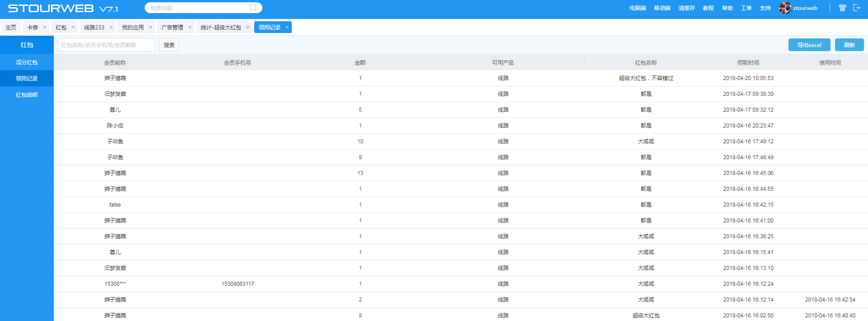Click the shirt theme icon
Screen dimensions: 868x321
tap(842, 8)
